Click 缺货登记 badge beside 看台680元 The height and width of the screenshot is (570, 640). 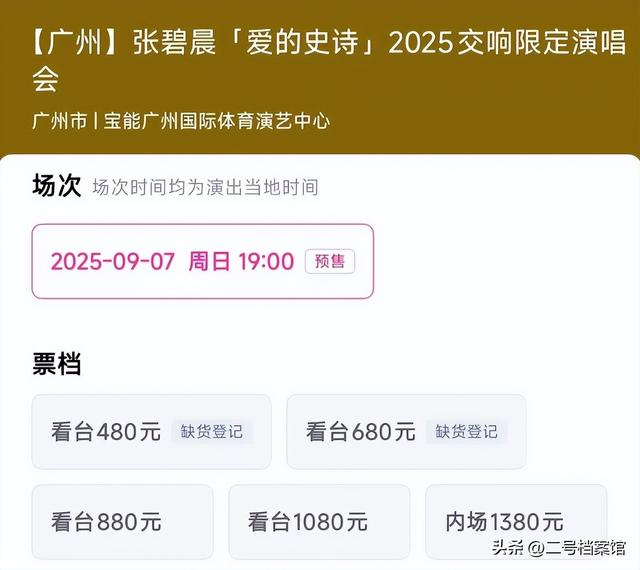[467, 432]
